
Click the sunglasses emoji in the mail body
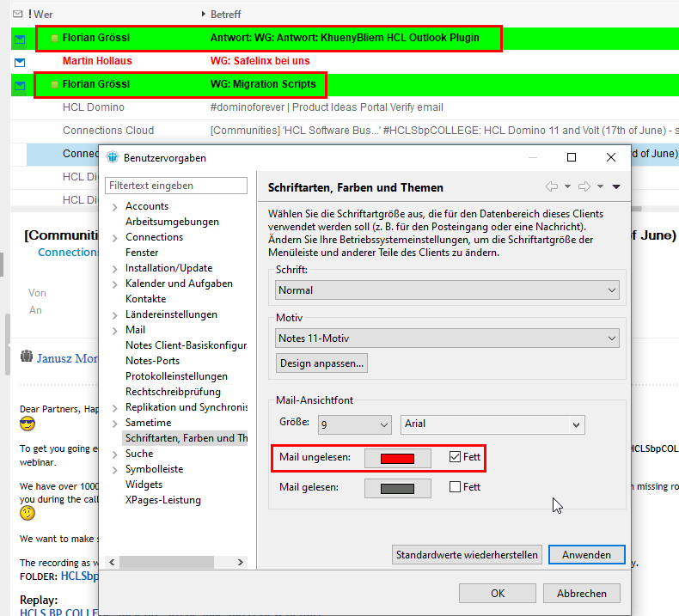coord(28,424)
